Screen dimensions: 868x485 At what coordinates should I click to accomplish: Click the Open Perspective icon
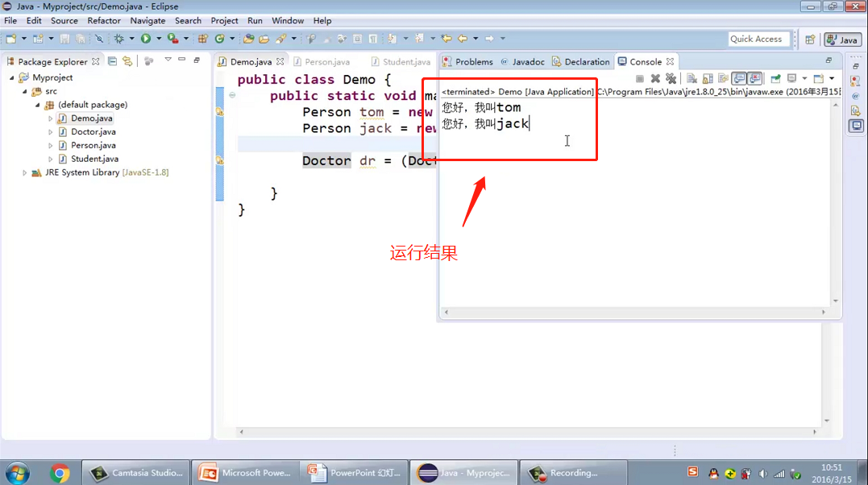pos(810,39)
